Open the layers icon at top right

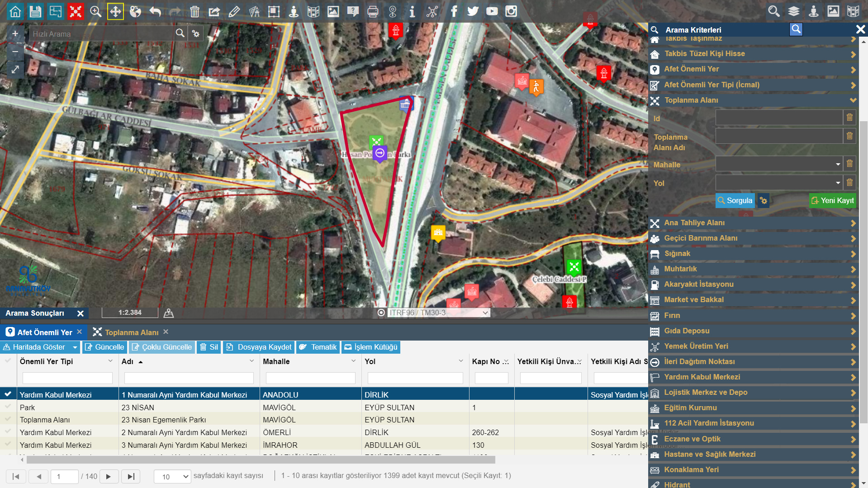pos(794,11)
